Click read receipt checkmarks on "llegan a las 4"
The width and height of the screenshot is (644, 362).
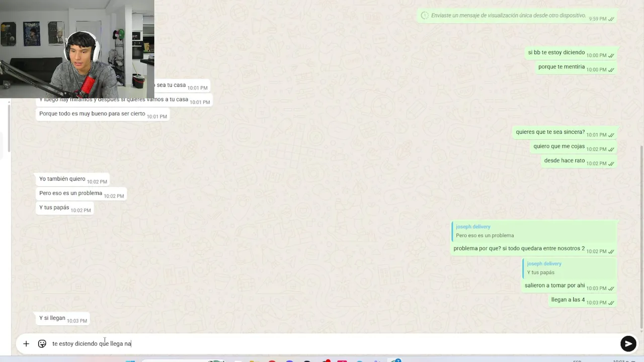point(611,303)
